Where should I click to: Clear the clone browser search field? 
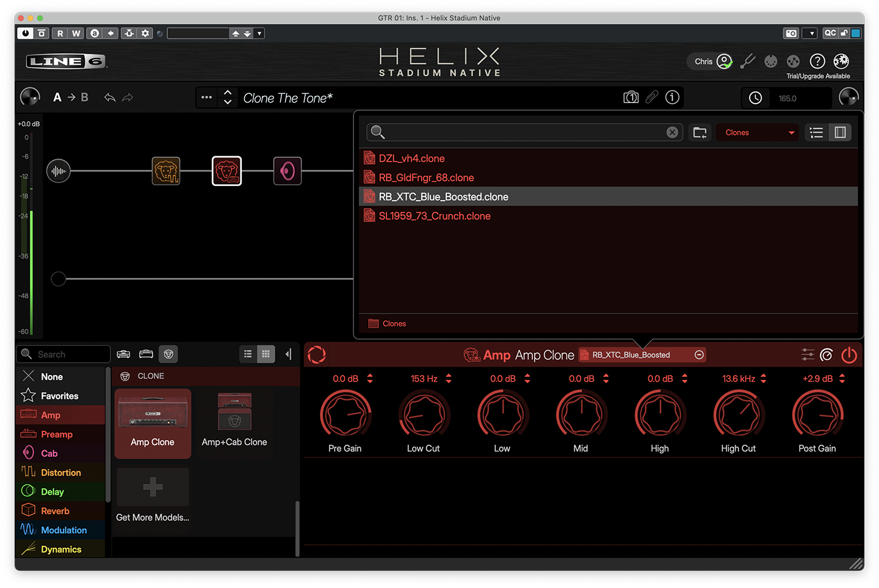pos(672,132)
